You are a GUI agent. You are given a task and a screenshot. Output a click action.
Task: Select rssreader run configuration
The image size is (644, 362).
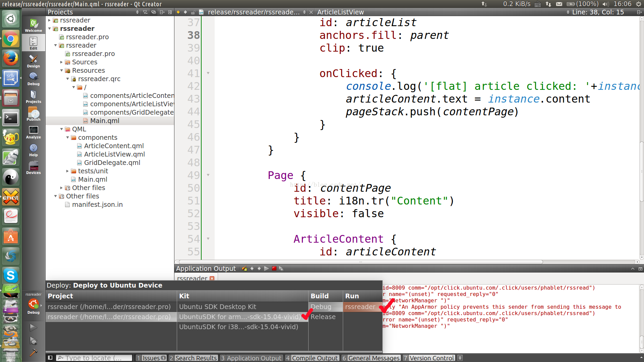[362, 307]
